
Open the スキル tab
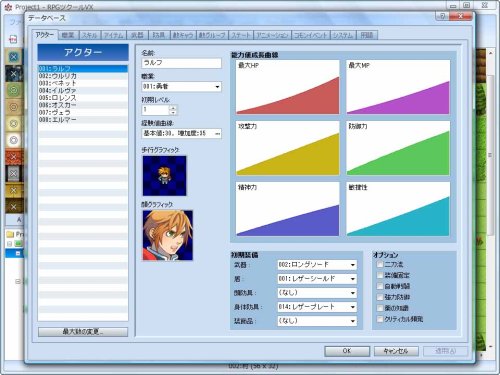tap(90, 35)
